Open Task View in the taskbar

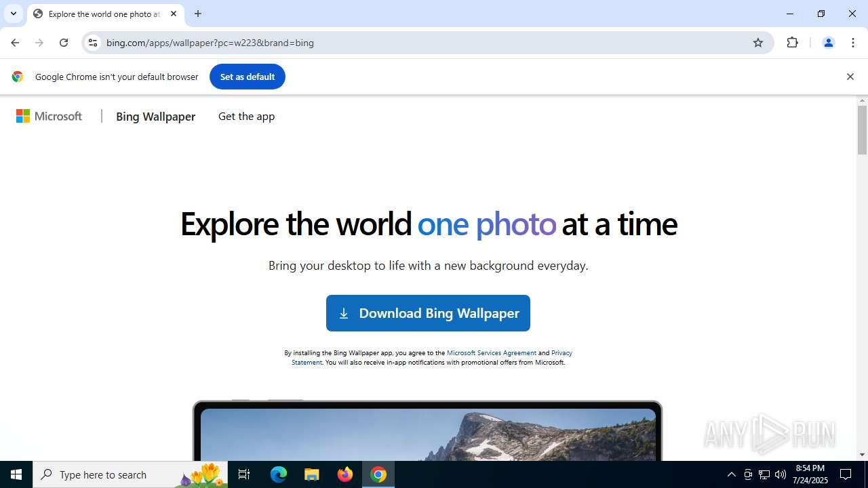[245, 474]
